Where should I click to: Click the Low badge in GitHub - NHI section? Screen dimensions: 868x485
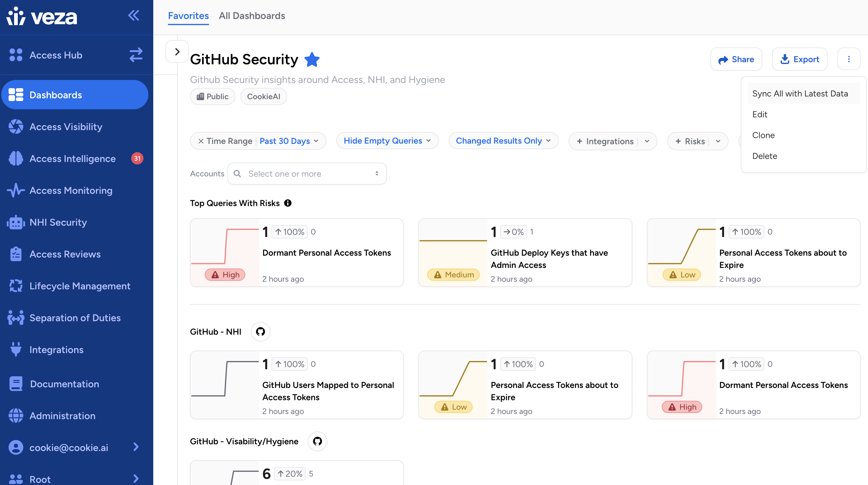coord(453,407)
